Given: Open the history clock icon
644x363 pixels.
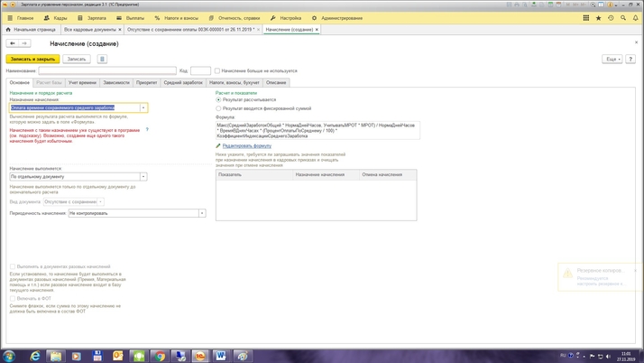Looking at the screenshot, I should click(x=611, y=18).
